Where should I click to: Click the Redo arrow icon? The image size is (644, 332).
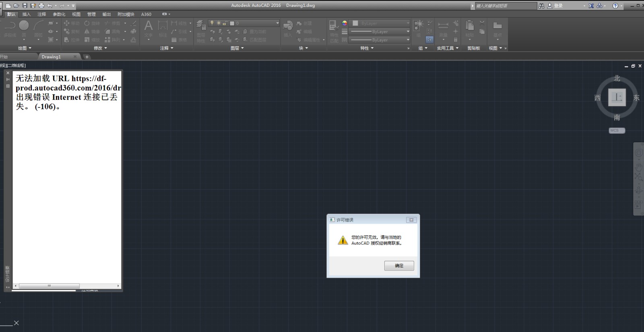click(x=62, y=6)
